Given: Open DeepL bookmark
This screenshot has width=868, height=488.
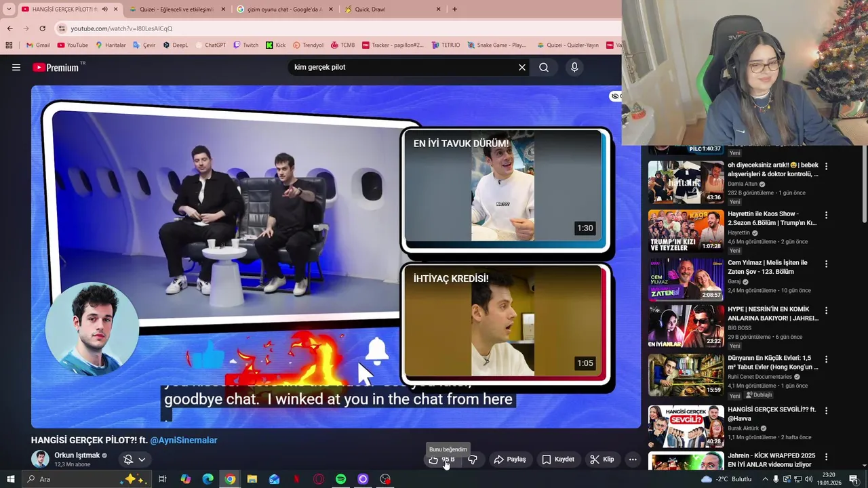Looking at the screenshot, I should point(175,45).
